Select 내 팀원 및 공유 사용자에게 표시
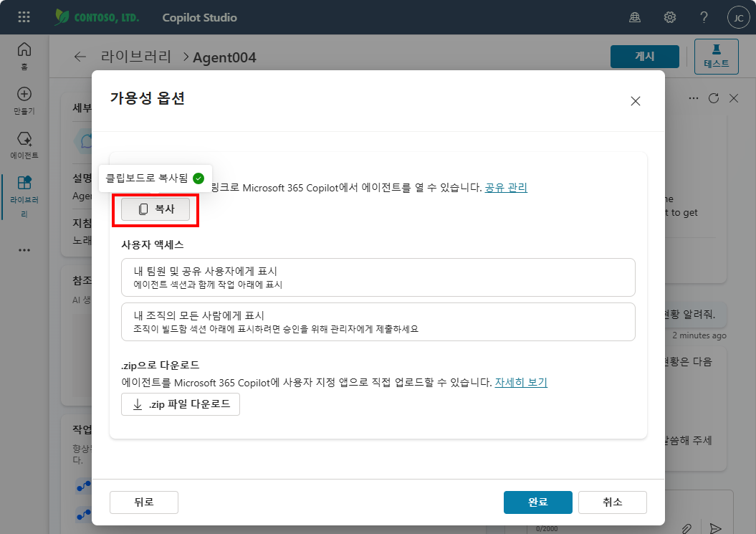The image size is (756, 534). tap(378, 277)
